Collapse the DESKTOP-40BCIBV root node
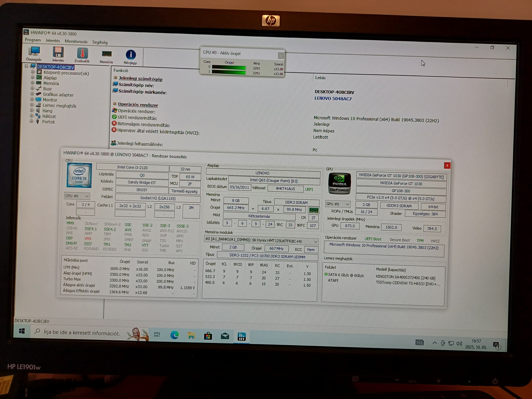The width and height of the screenshot is (532, 399). pyautogui.click(x=27, y=66)
